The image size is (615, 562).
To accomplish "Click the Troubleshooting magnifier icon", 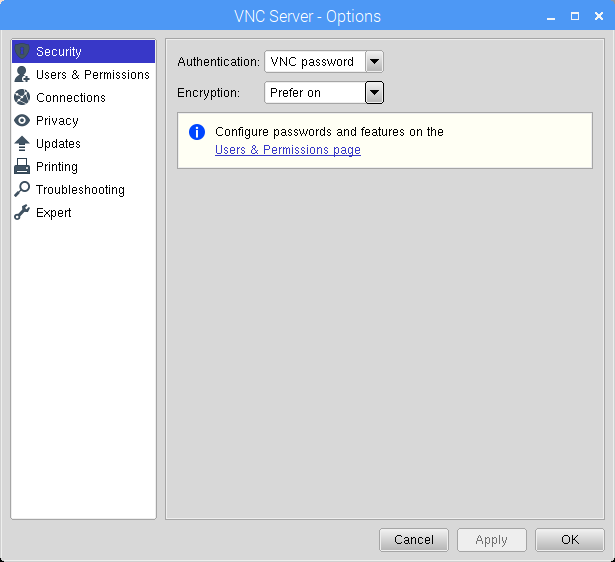I will click(x=22, y=189).
